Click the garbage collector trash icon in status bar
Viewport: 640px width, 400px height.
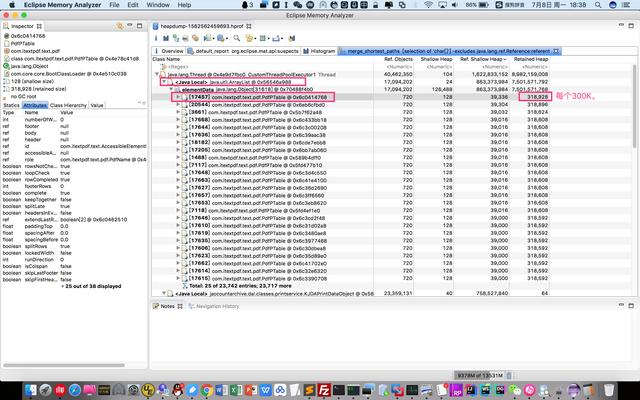(509, 375)
